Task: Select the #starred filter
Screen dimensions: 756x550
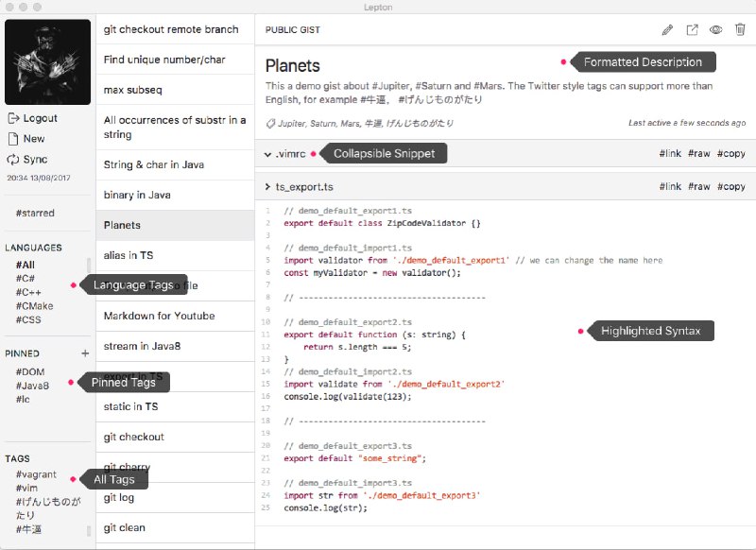Action: tap(35, 213)
